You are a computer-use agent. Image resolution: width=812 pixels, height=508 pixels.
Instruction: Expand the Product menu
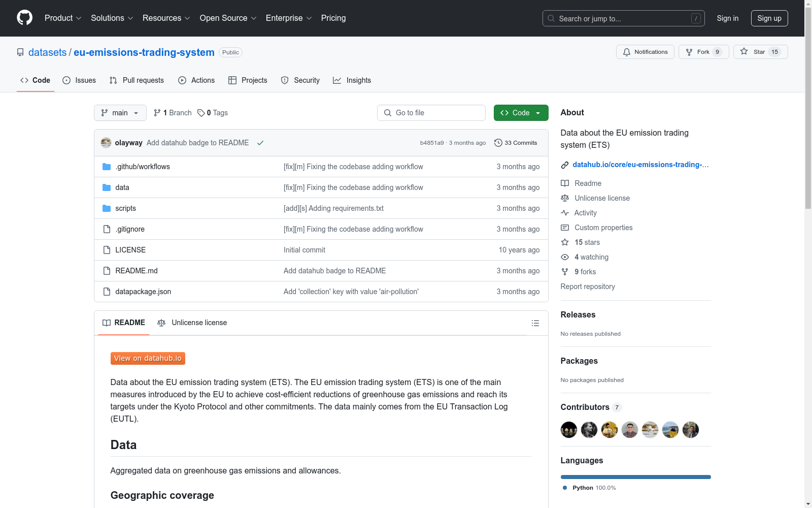click(x=63, y=18)
